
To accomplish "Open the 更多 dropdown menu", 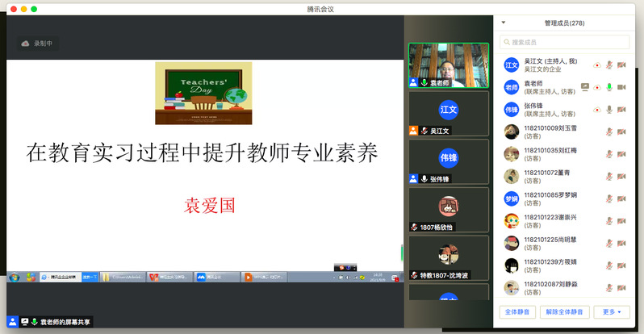I will point(611,312).
